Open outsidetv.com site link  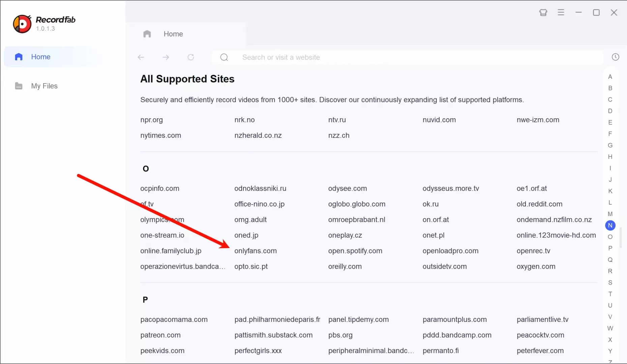(x=445, y=267)
